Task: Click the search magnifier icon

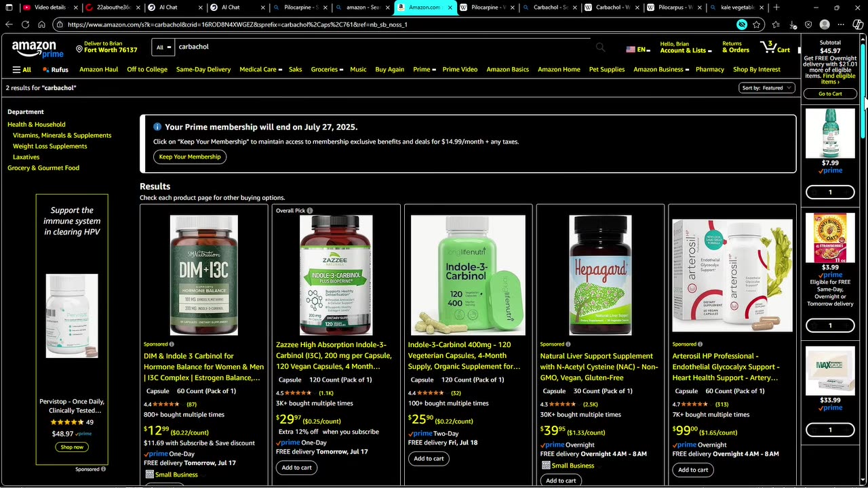Action: (x=600, y=47)
